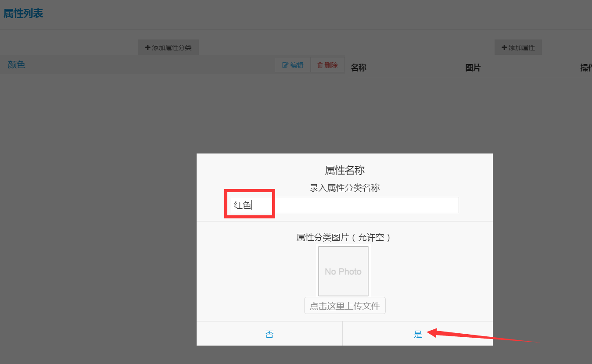The height and width of the screenshot is (364, 592).
Task: Confirm the dialog with 是
Action: [x=418, y=334]
